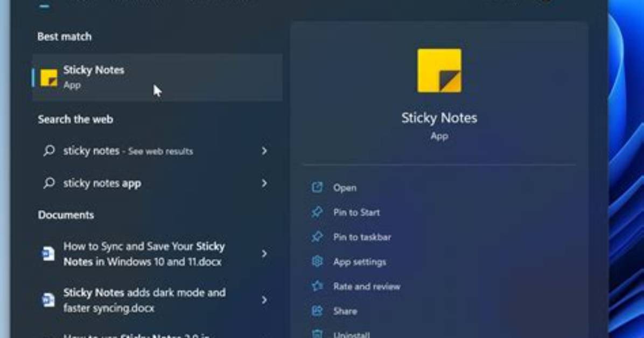This screenshot has height=338, width=644.
Task: Open App settings for Sticky Notes
Action: (x=359, y=262)
